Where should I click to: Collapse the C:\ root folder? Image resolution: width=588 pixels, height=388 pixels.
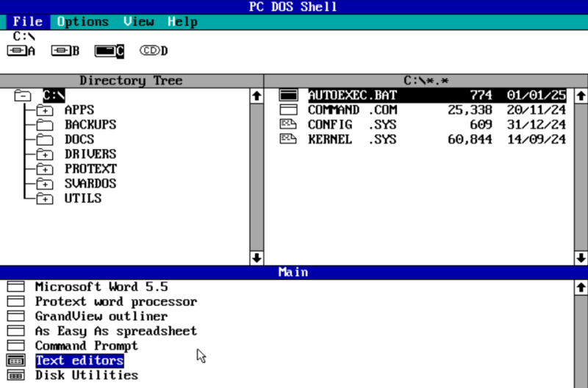pyautogui.click(x=22, y=96)
